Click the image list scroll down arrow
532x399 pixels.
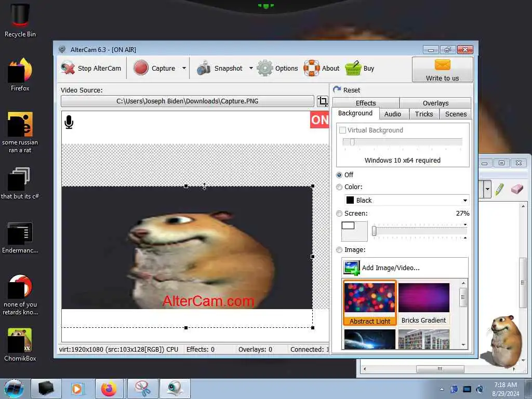pyautogui.click(x=463, y=345)
